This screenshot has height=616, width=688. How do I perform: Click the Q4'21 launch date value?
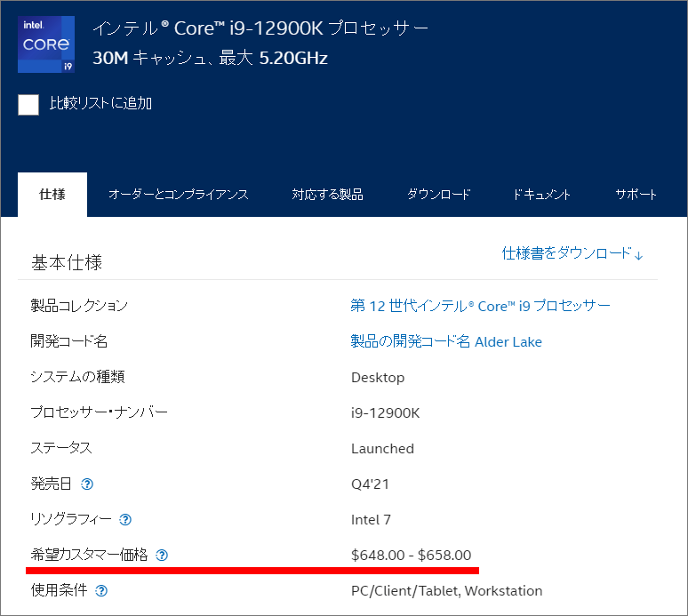point(370,484)
